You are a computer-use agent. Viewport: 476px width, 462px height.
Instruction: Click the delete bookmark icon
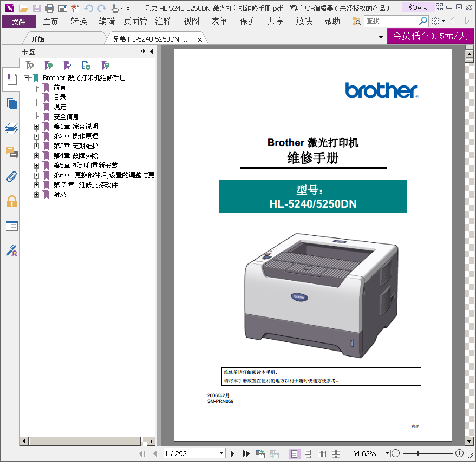coord(30,65)
